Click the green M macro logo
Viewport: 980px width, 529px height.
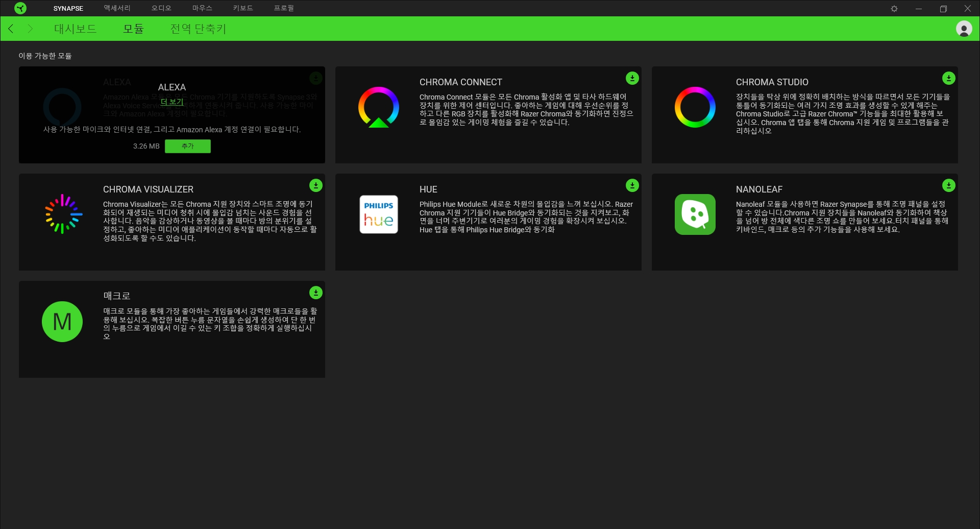pos(62,322)
